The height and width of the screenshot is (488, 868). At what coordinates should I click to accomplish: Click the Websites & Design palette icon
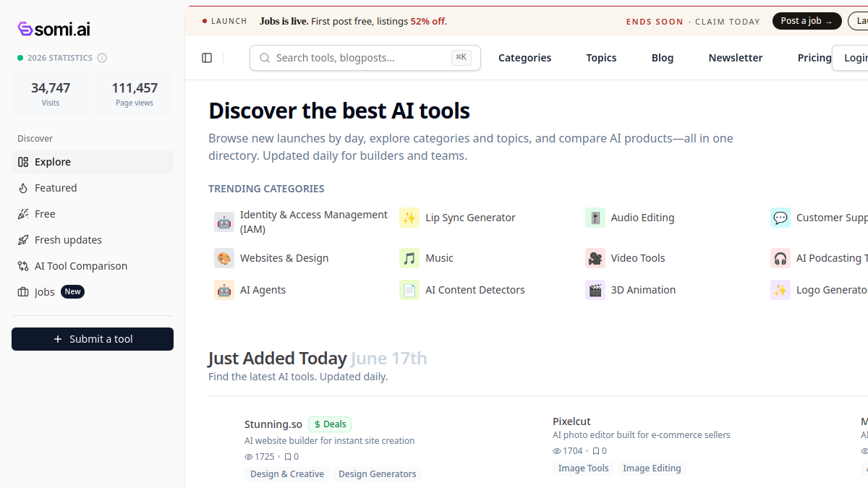pos(224,258)
